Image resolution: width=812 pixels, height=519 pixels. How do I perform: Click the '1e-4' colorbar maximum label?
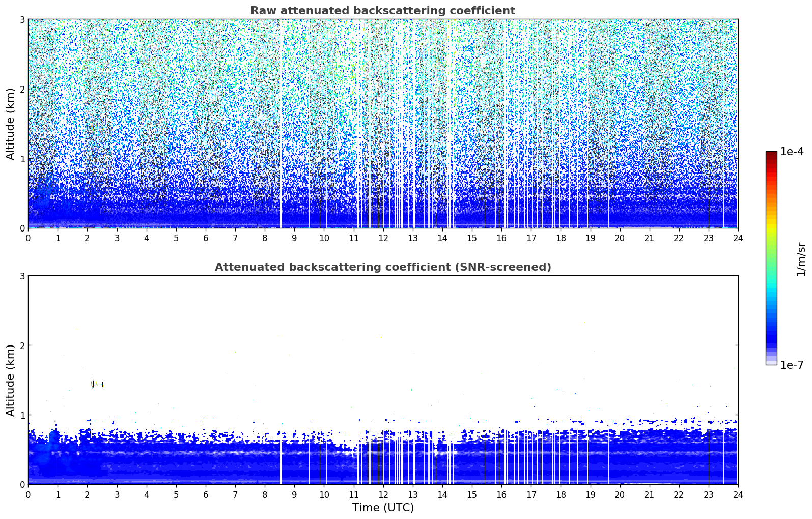pyautogui.click(x=792, y=152)
